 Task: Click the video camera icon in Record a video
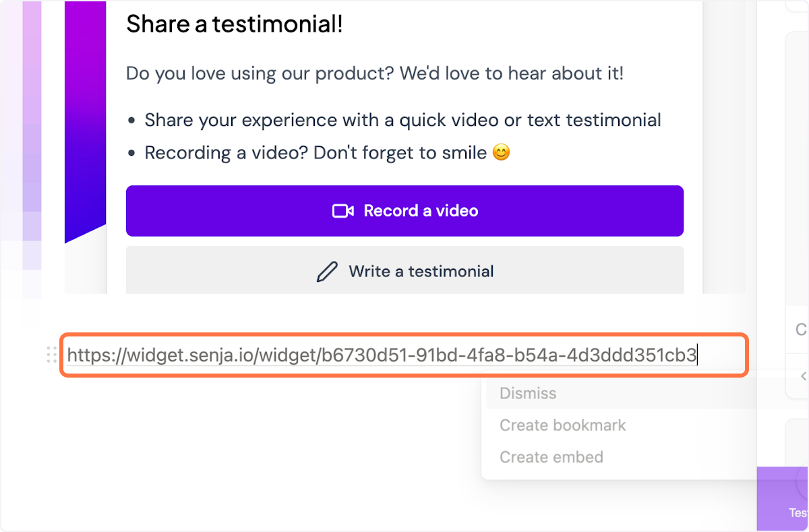[344, 210]
